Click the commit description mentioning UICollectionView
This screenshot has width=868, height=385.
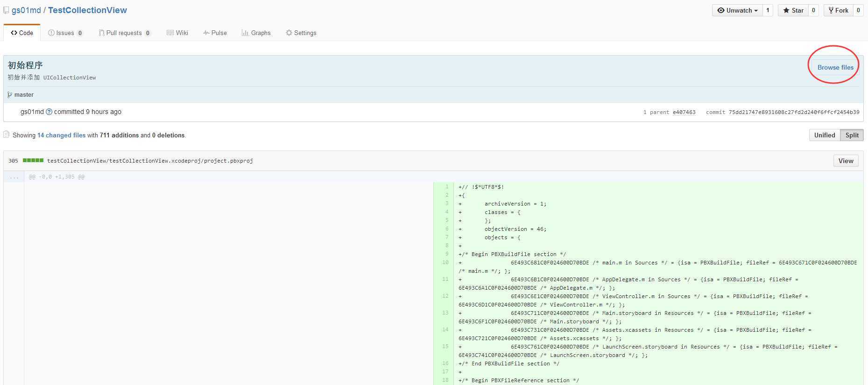pyautogui.click(x=52, y=78)
